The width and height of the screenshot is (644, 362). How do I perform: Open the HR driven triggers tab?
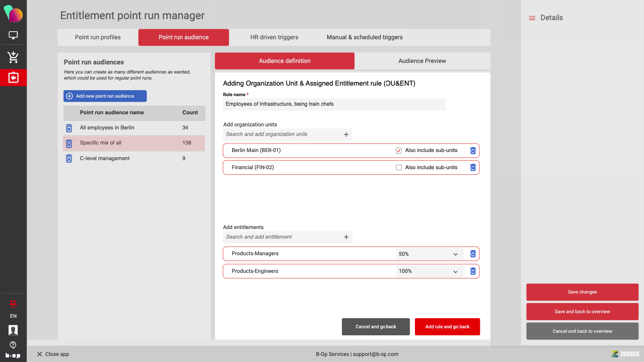(274, 37)
